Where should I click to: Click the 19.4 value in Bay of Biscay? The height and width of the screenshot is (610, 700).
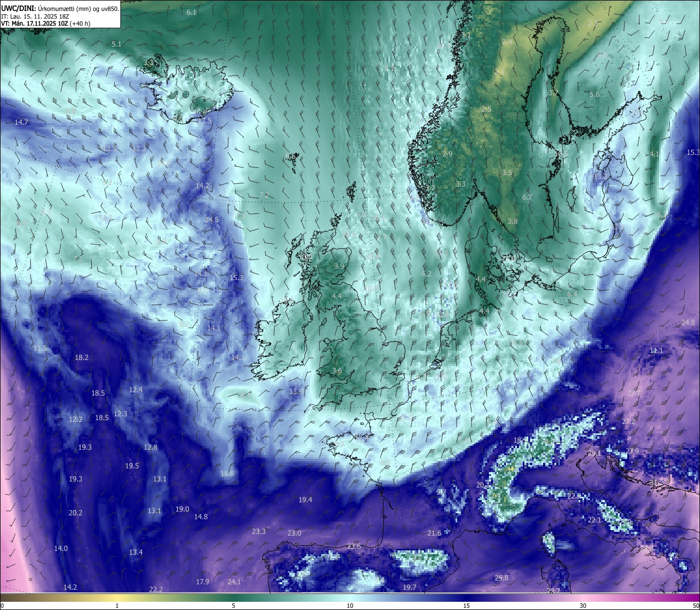305,499
